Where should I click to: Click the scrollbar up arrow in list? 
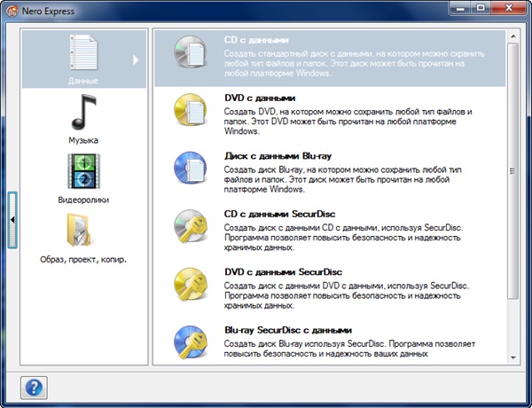click(512, 37)
